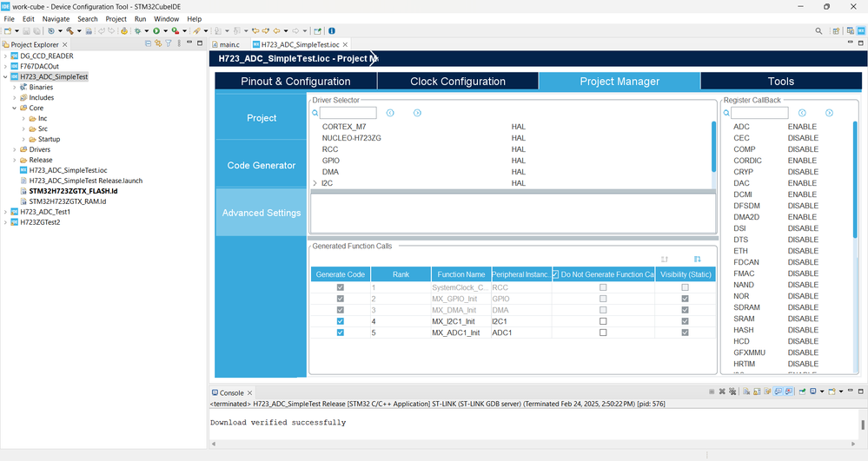Viewport: 868px width, 461px height.
Task: Open the Project settings section
Action: point(262,118)
